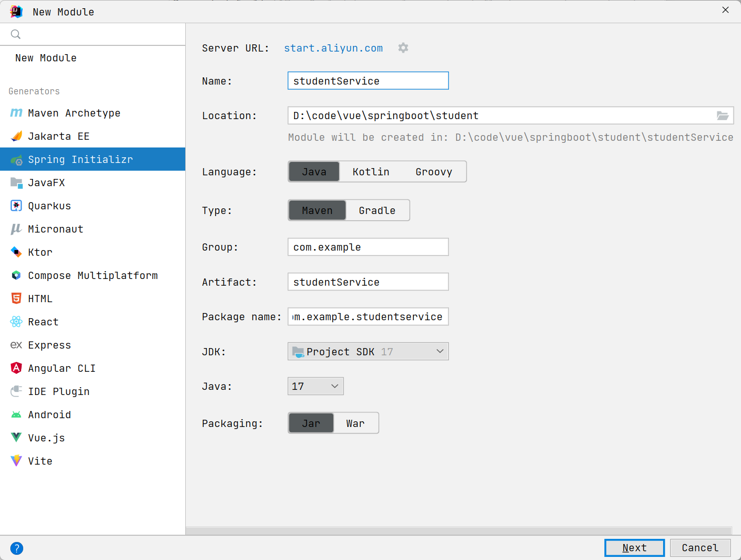This screenshot has width=741, height=560.
Task: Set packaging to War
Action: tap(356, 423)
